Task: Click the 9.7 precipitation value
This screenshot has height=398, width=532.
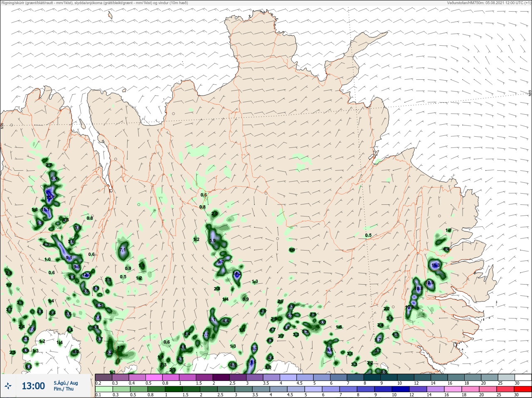Action: [221, 262]
